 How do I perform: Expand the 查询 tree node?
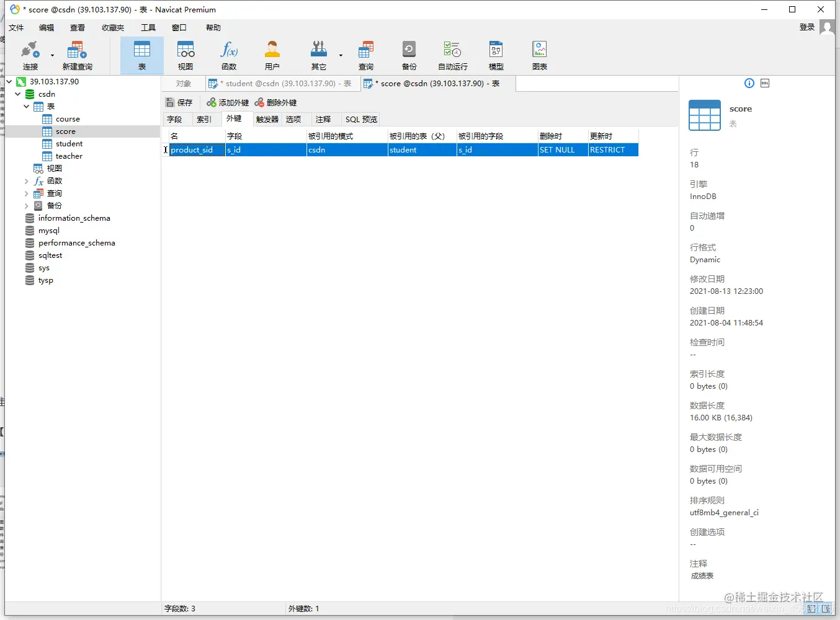tap(27, 193)
